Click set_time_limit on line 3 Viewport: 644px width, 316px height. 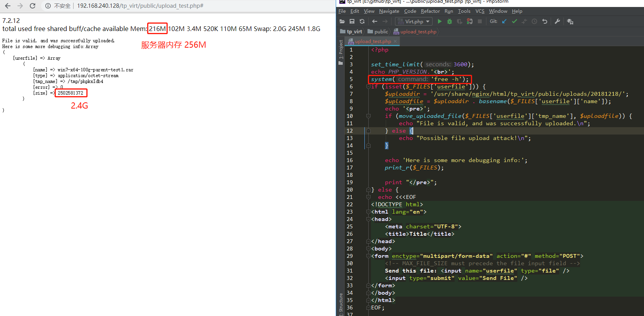point(395,64)
